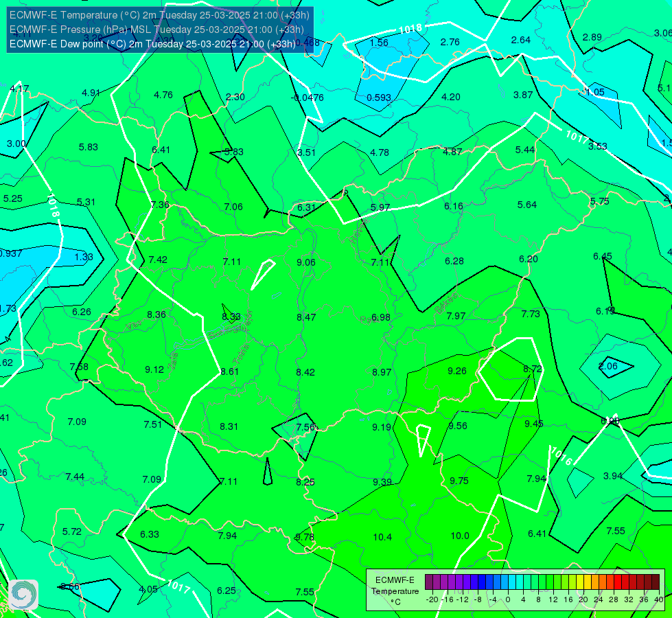Select the highlighted ECMWF-E Dew point 2m label

click(152, 44)
